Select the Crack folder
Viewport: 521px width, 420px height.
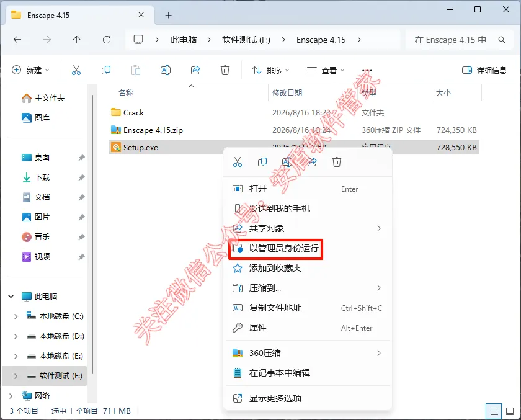294,113
